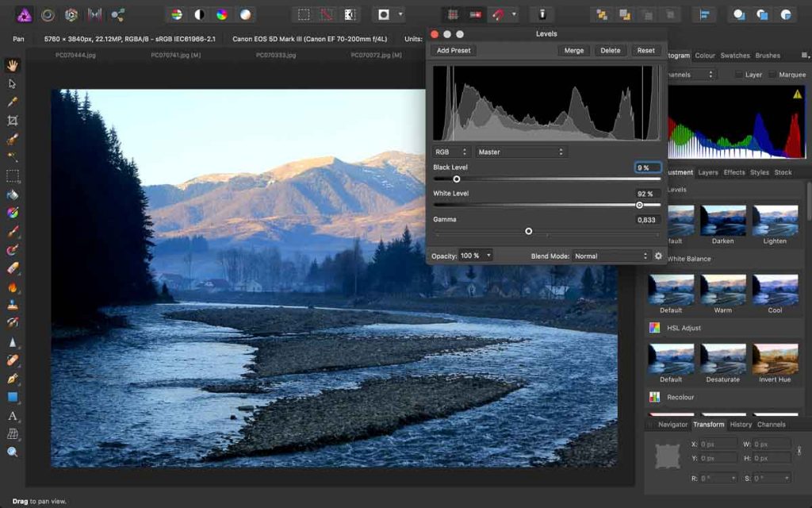Toggle the snapping magnet icon
Image resolution: width=812 pixels, height=508 pixels.
click(x=498, y=14)
